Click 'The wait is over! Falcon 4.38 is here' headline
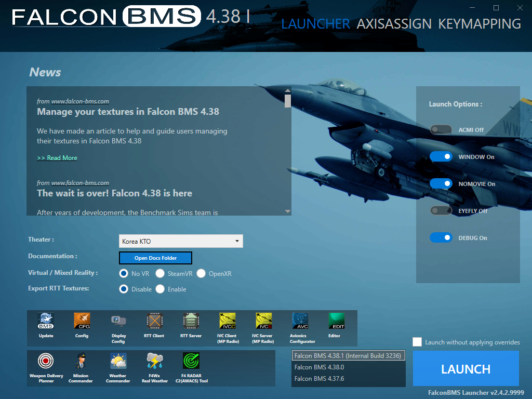The image size is (532, 399). [114, 193]
